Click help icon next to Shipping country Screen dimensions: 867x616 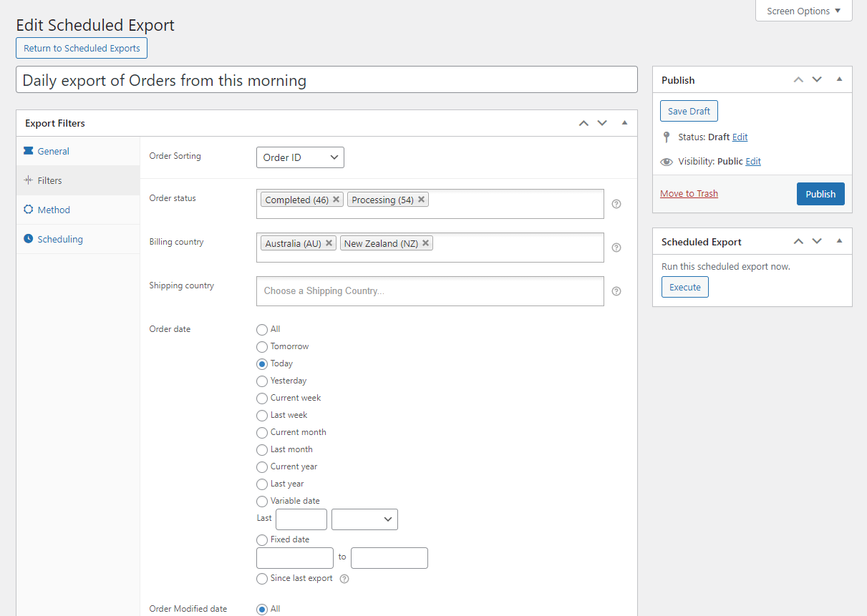pos(616,291)
